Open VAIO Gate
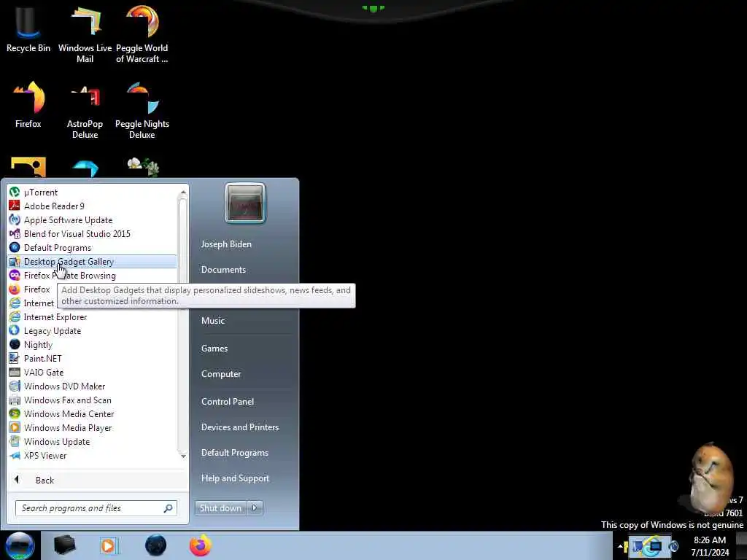Screen dimensions: 747x560 tap(92, 372)
